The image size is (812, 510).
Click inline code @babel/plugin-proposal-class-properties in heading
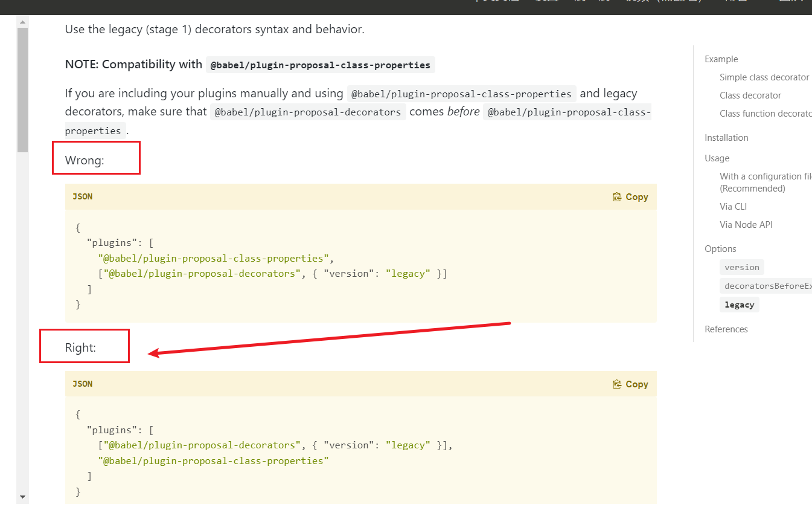(321, 65)
